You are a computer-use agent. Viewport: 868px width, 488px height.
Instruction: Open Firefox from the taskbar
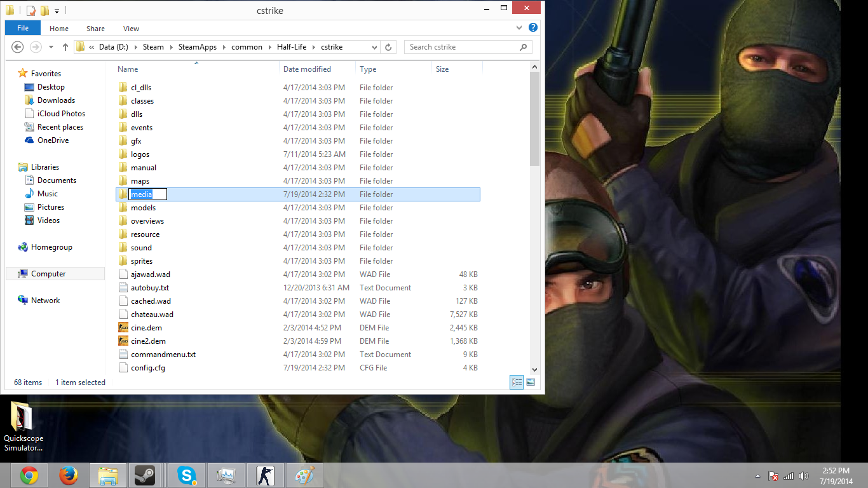pyautogui.click(x=68, y=475)
